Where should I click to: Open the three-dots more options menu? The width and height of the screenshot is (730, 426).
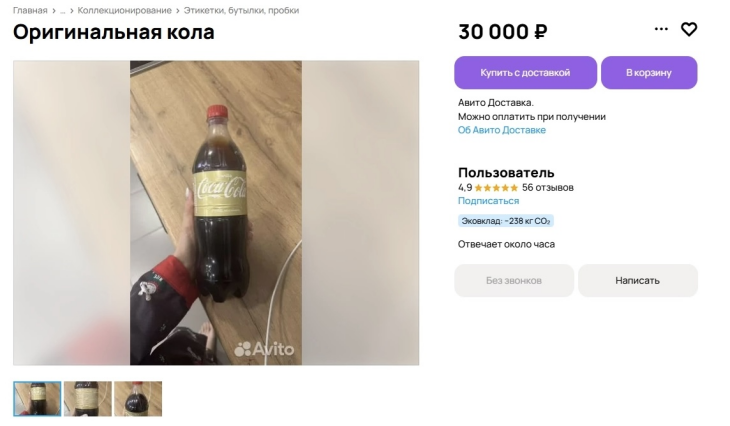coord(661,30)
